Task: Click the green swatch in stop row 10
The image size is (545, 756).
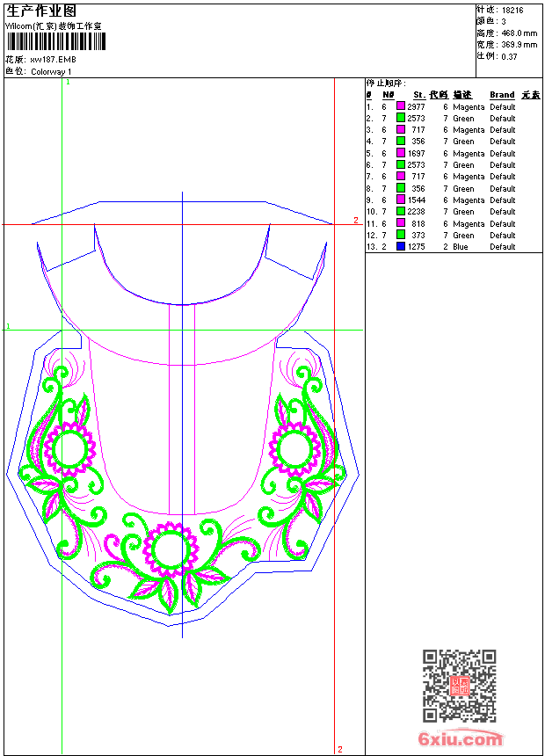Action: click(400, 211)
